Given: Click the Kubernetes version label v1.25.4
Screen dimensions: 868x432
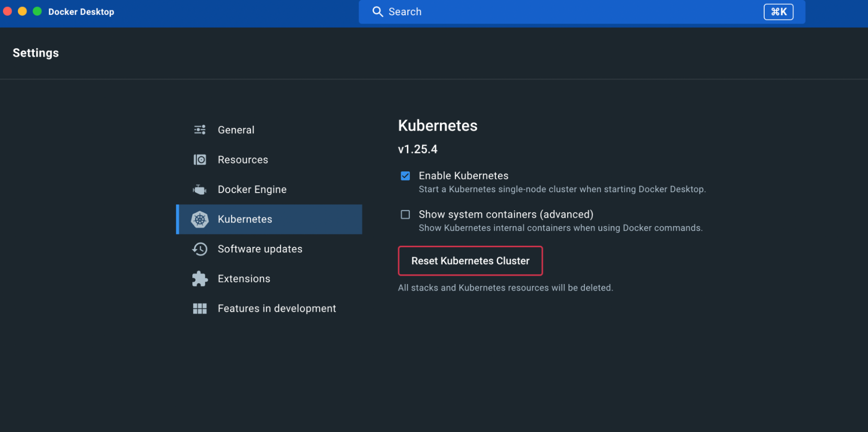Looking at the screenshot, I should point(418,149).
